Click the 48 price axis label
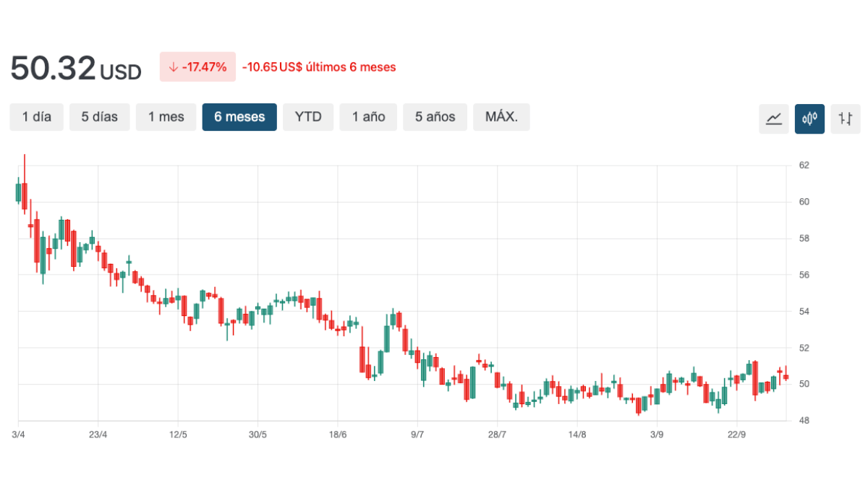Image resolution: width=868 pixels, height=488 pixels. coord(804,421)
